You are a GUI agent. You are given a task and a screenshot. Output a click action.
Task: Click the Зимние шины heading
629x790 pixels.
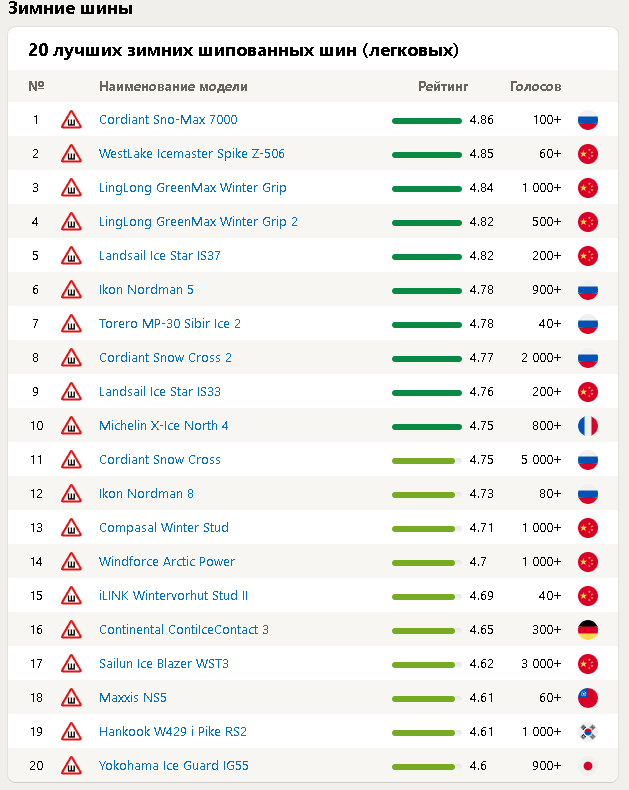click(x=71, y=8)
